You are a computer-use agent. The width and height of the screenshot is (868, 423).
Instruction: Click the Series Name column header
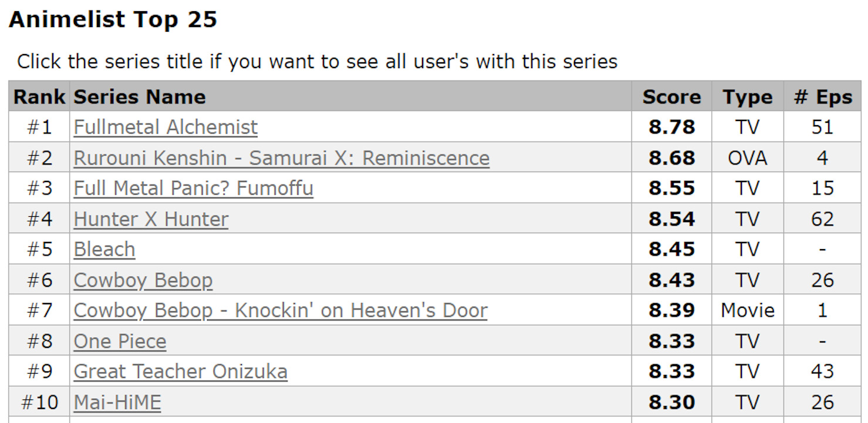(x=140, y=97)
